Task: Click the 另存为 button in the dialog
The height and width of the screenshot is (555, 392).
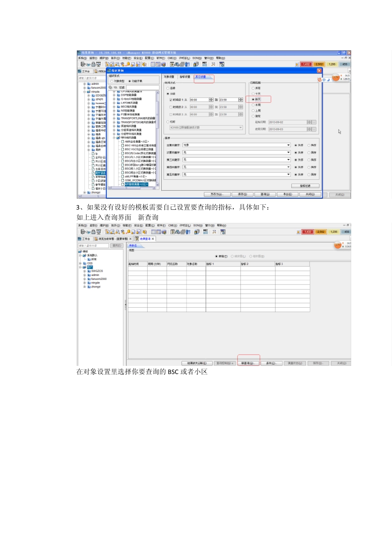Action: 216,194
